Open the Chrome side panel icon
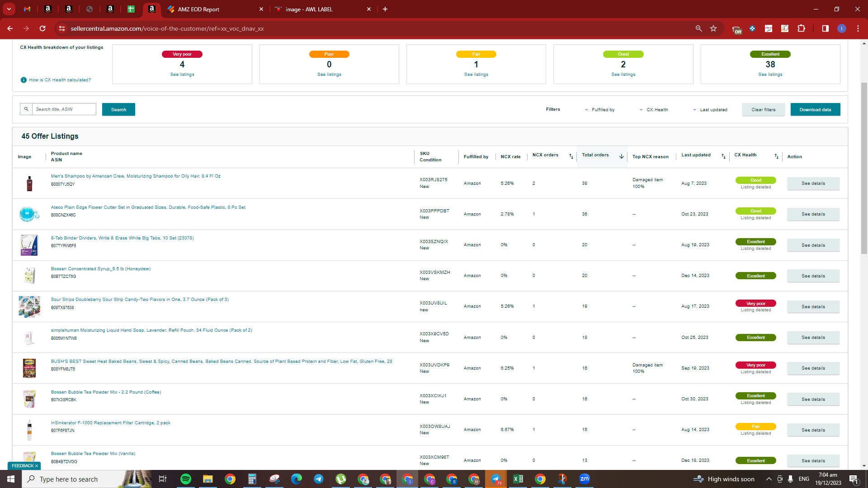This screenshot has height=488, width=868. (825, 28)
